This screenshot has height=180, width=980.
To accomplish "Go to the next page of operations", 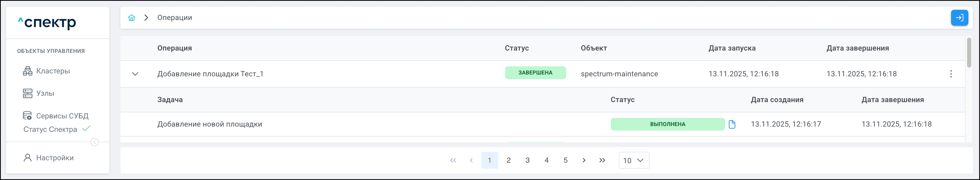I will coord(584,160).
